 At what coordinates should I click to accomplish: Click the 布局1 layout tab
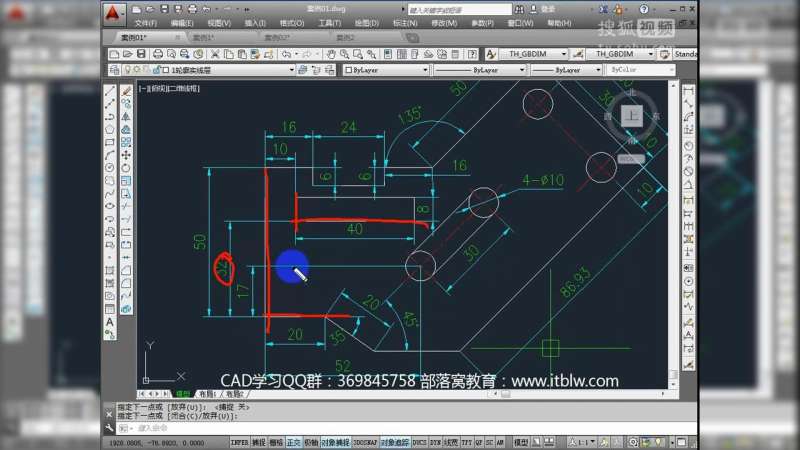click(209, 395)
